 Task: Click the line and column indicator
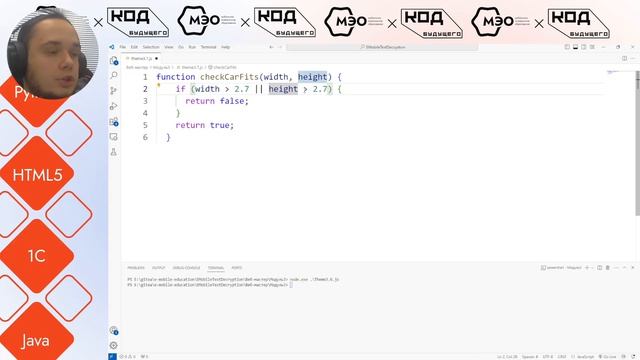(507, 357)
